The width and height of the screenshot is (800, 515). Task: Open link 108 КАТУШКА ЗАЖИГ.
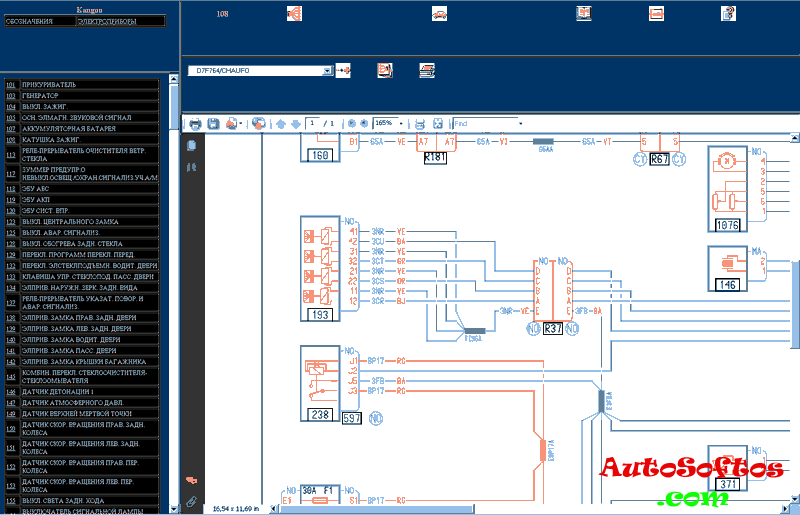(x=11, y=139)
